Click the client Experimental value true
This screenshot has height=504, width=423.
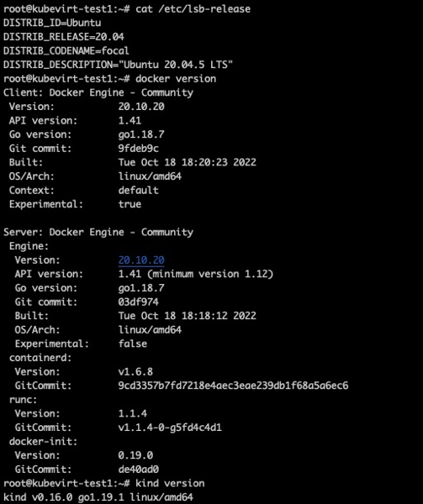[130, 204]
